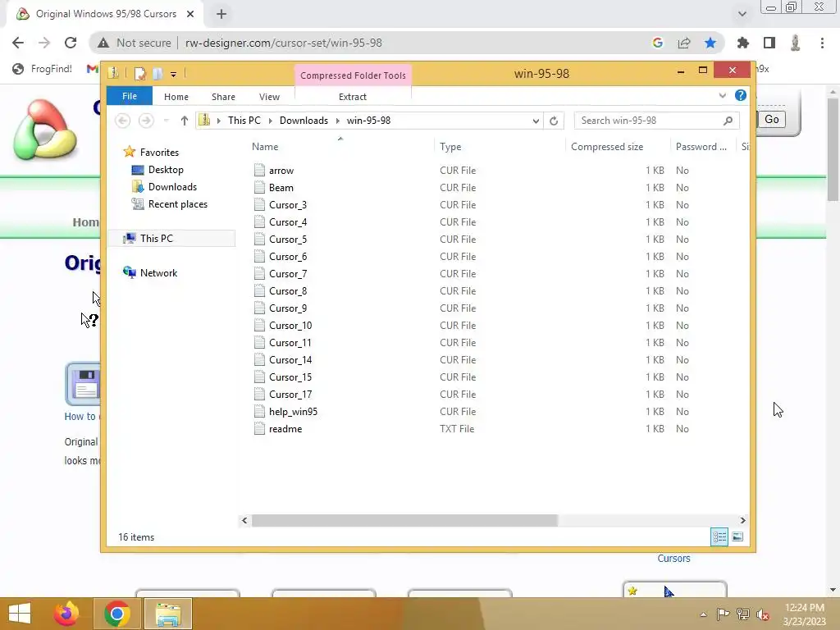Switch to the Share ribbon tab

(x=223, y=97)
